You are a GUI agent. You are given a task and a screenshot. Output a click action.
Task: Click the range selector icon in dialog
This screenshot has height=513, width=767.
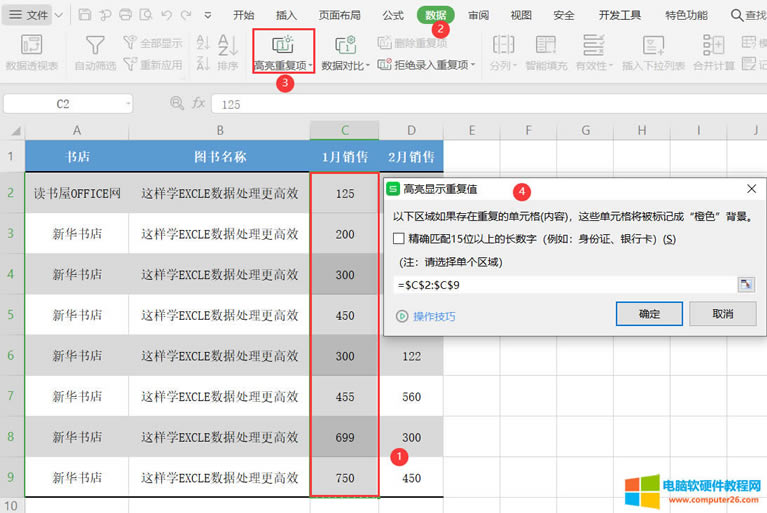click(745, 285)
